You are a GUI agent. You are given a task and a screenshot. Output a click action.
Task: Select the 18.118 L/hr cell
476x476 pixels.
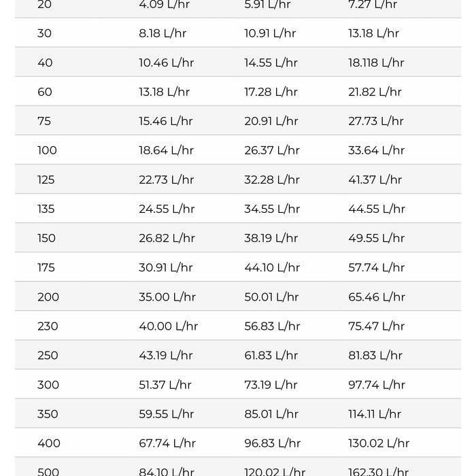pyautogui.click(x=376, y=63)
